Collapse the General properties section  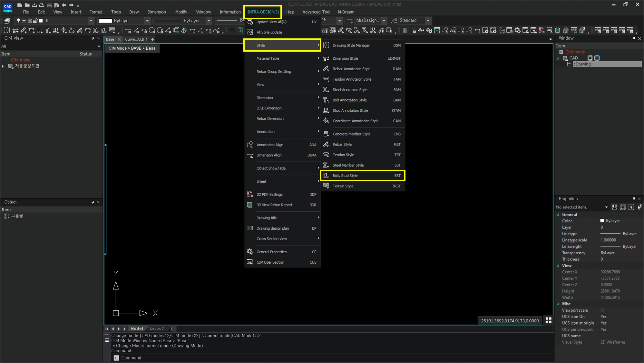pyautogui.click(x=558, y=215)
